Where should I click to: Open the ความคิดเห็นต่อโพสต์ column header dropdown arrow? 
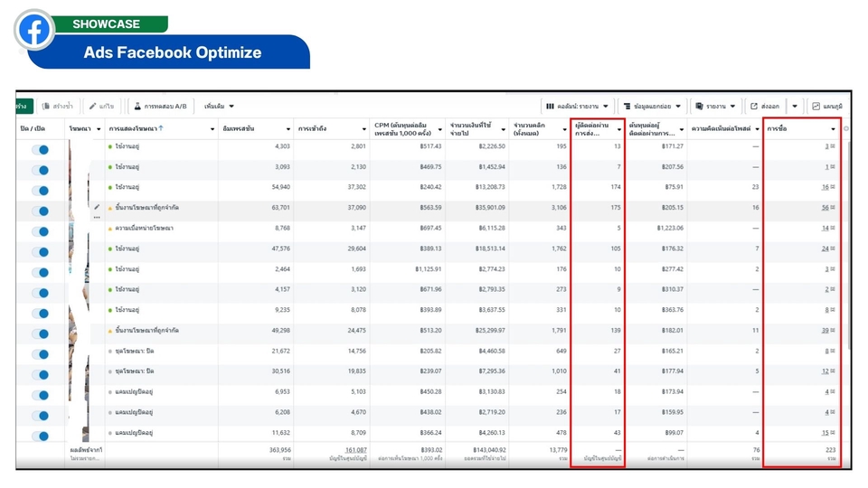point(757,129)
